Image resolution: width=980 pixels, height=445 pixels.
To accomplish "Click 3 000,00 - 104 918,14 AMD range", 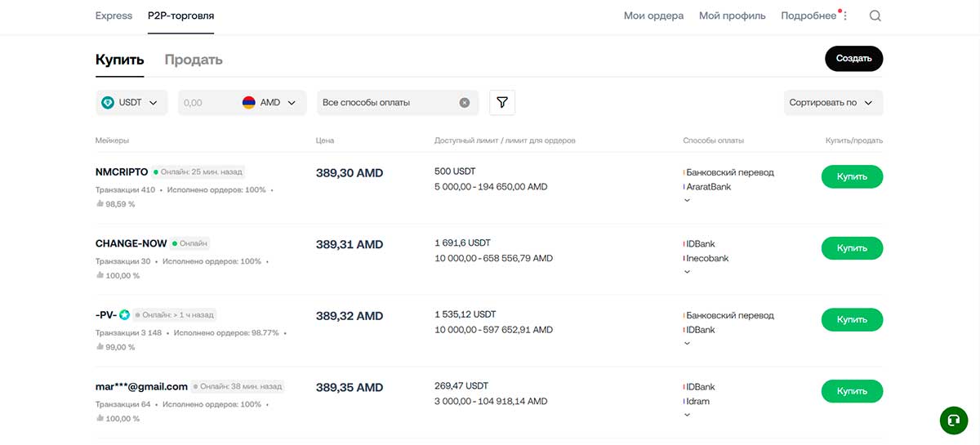I will 491,402.
